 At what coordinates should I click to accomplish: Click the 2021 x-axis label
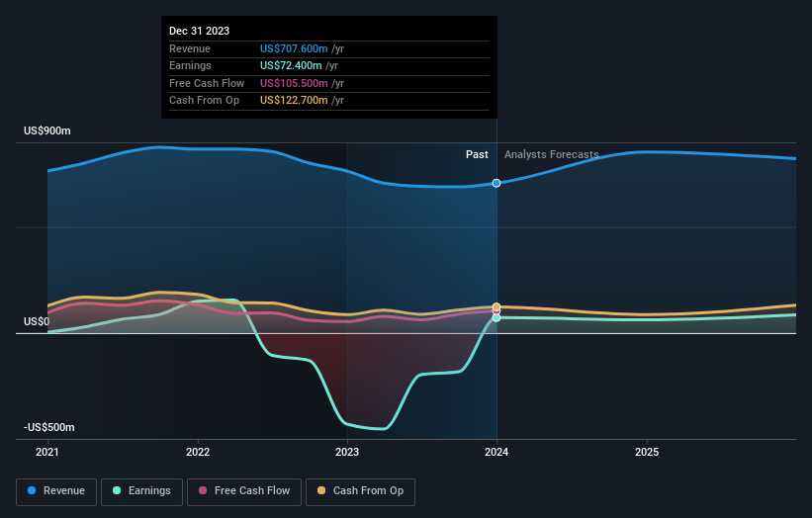[x=47, y=452]
